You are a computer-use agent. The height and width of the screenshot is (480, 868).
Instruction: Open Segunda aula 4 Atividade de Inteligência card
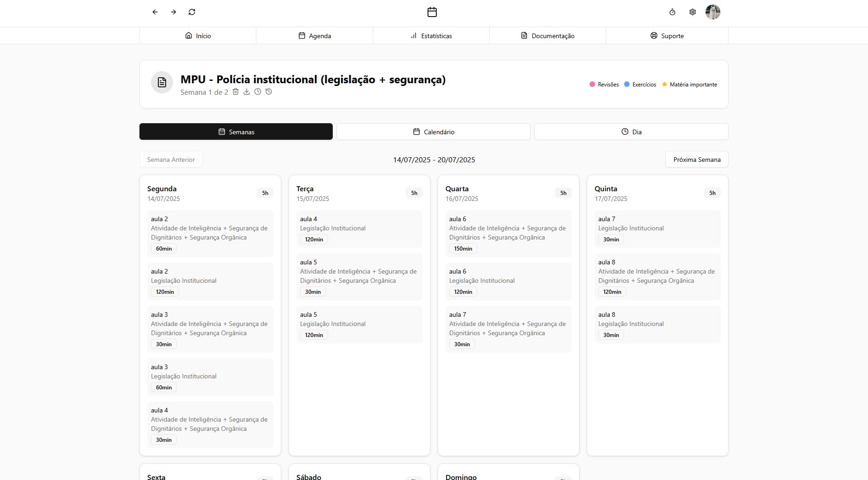pyautogui.click(x=210, y=425)
